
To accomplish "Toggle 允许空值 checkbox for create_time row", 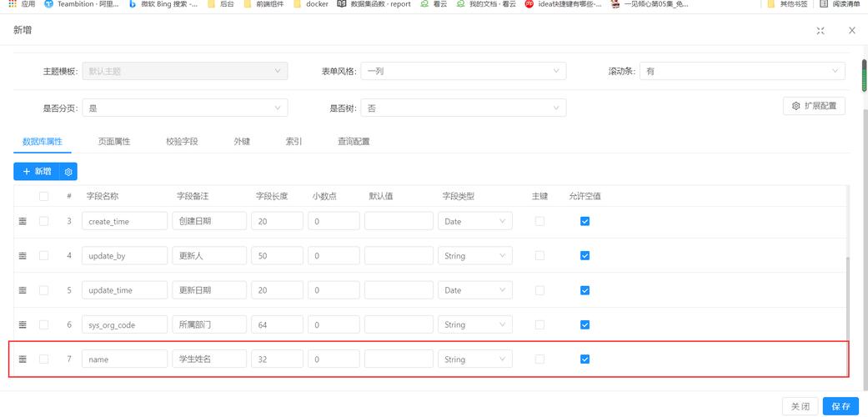I will [x=585, y=221].
